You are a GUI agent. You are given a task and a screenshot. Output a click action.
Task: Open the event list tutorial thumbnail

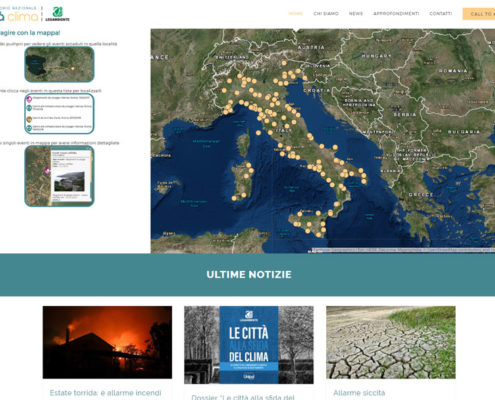[x=59, y=114]
